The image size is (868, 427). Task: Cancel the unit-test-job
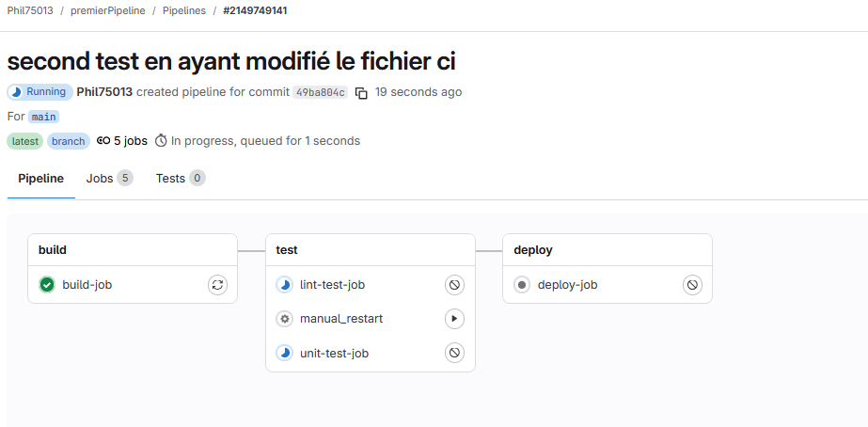(455, 353)
